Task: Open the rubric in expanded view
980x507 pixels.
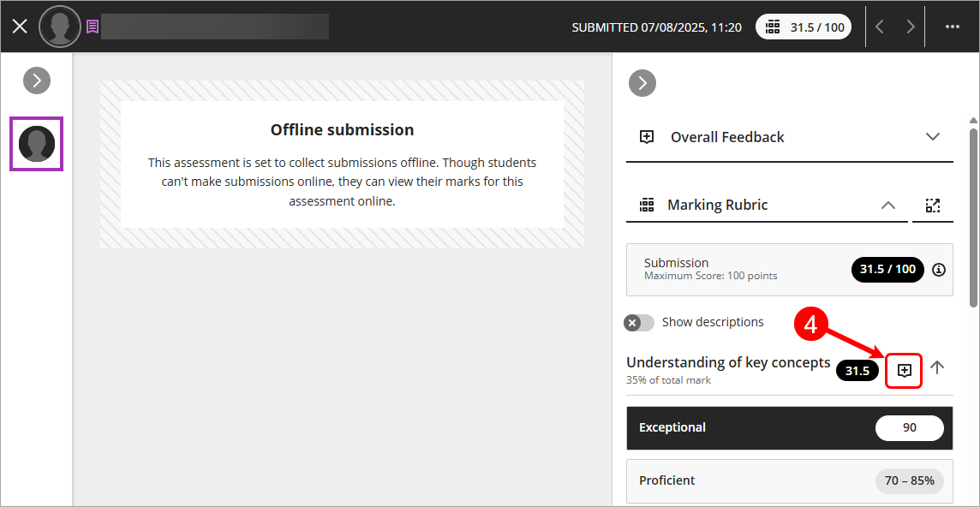Action: [x=933, y=206]
